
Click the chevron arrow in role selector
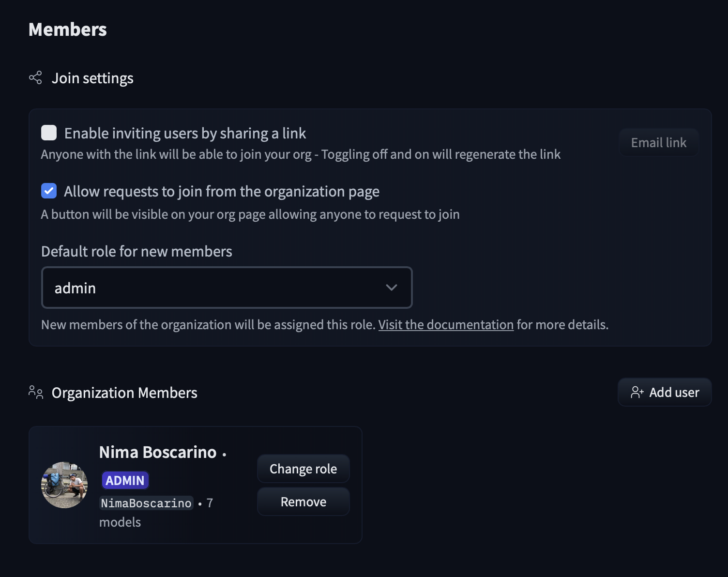click(x=391, y=288)
